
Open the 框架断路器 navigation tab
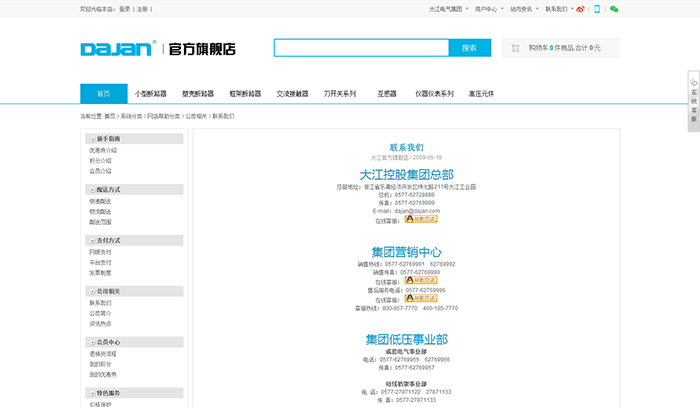point(245,94)
